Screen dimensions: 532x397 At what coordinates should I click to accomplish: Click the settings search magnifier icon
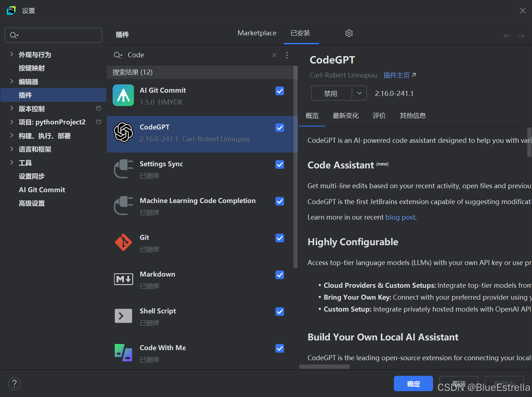point(14,35)
